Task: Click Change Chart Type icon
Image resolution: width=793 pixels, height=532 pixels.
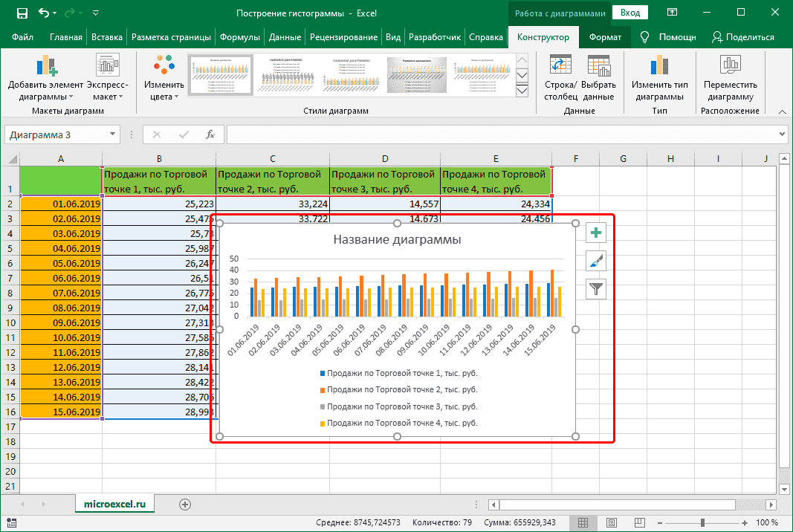Action: 659,67
